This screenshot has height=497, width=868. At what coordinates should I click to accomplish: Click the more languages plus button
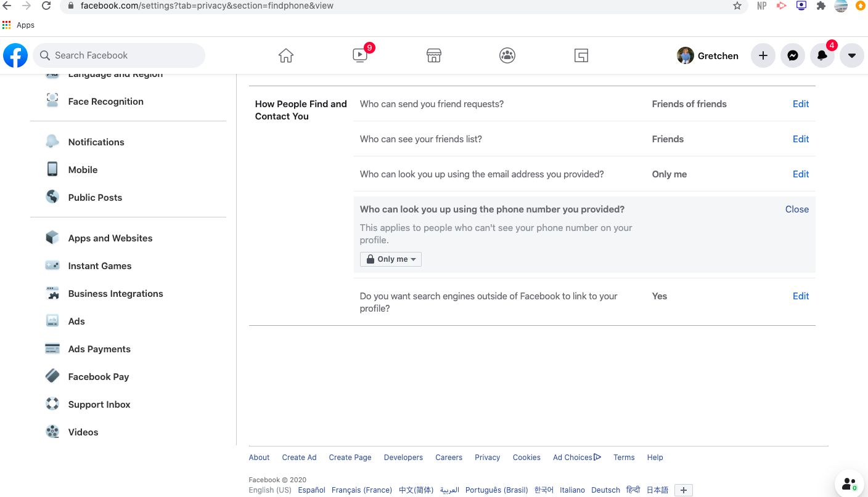[x=684, y=490]
